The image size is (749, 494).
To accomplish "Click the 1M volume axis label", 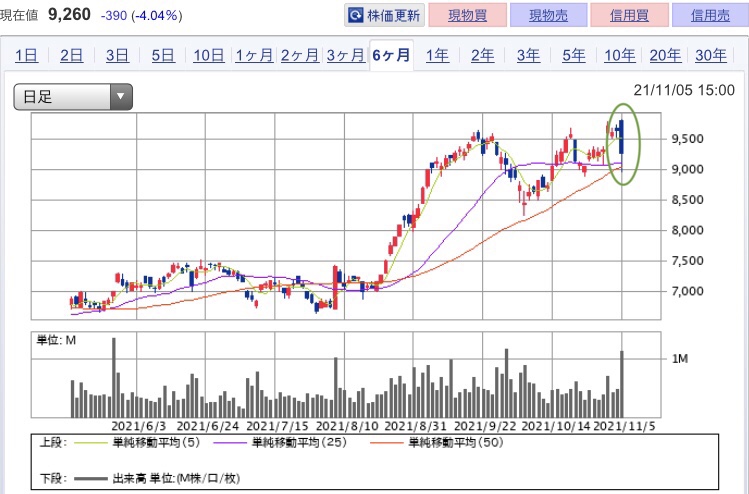I will 680,359.
